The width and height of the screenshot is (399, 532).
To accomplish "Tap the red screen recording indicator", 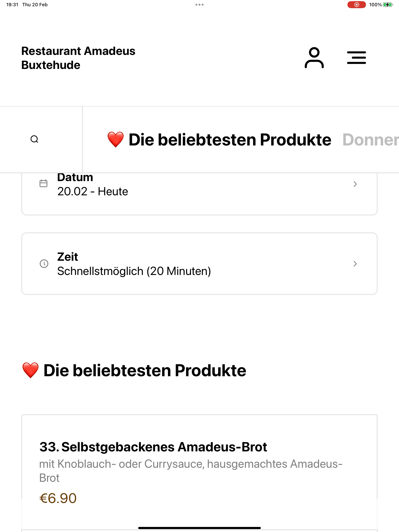I will pyautogui.click(x=356, y=4).
